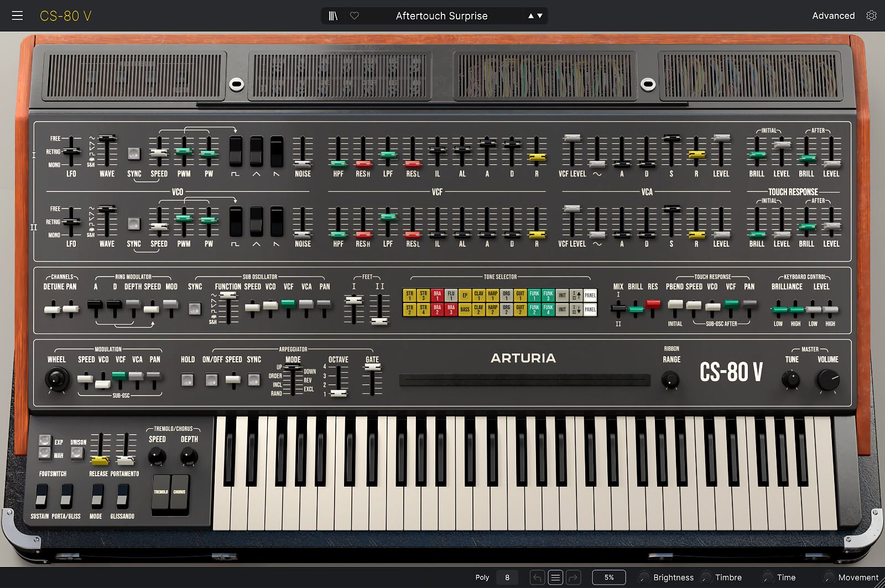
Task: Open the Aftertouch Surprise preset name dropdown
Action: (441, 15)
